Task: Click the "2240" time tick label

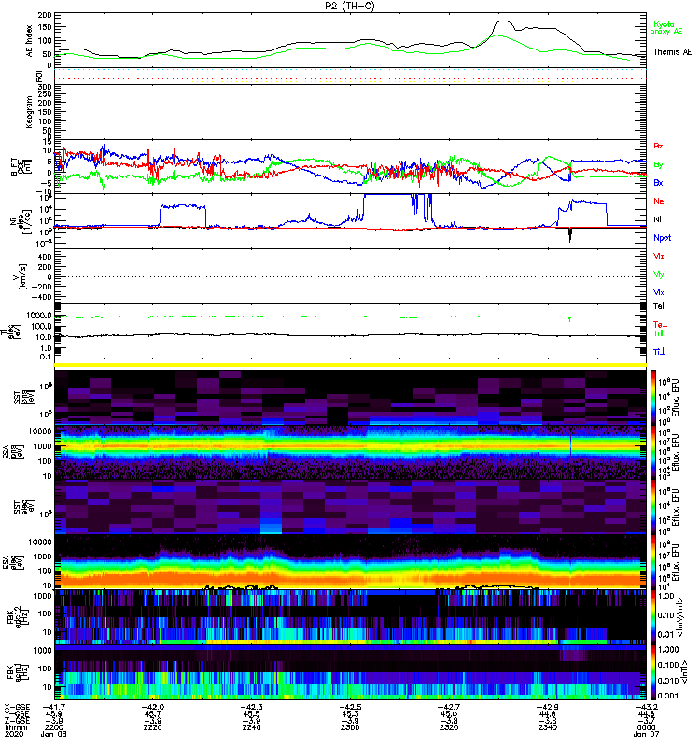Action: [x=251, y=727]
